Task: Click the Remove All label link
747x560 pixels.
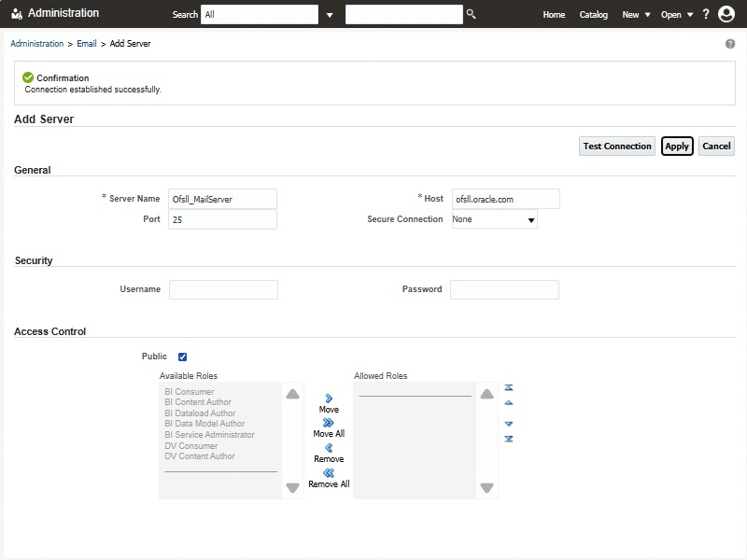Action: [x=329, y=484]
